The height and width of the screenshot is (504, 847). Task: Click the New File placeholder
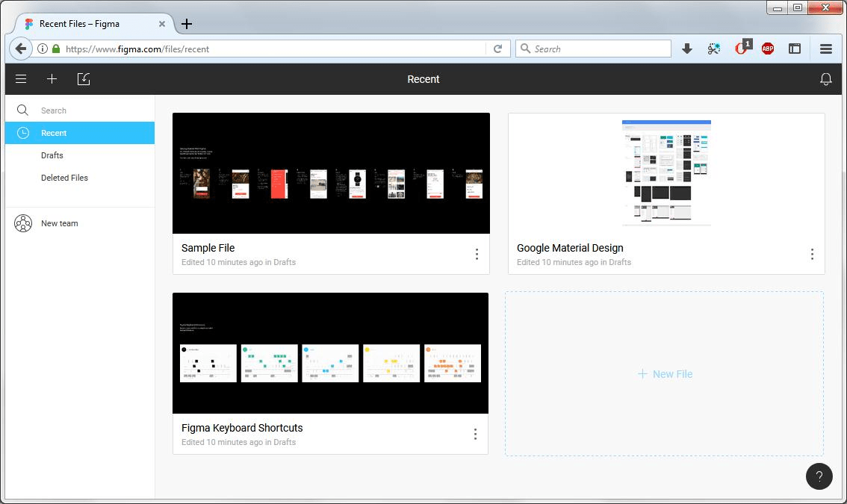point(665,374)
